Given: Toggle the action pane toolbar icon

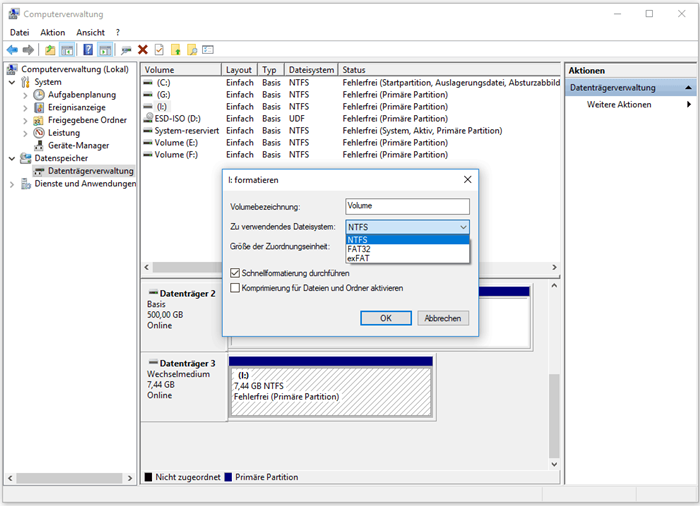Looking at the screenshot, I should (x=105, y=50).
